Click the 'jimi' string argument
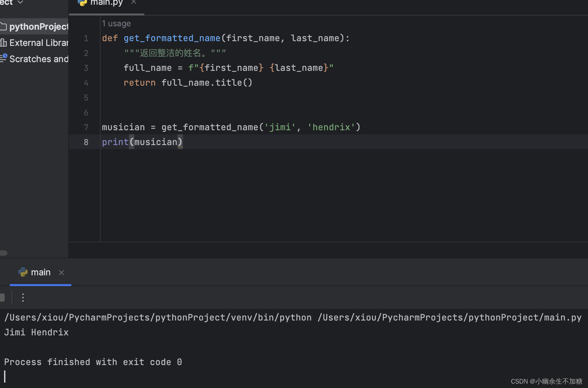 (x=280, y=127)
